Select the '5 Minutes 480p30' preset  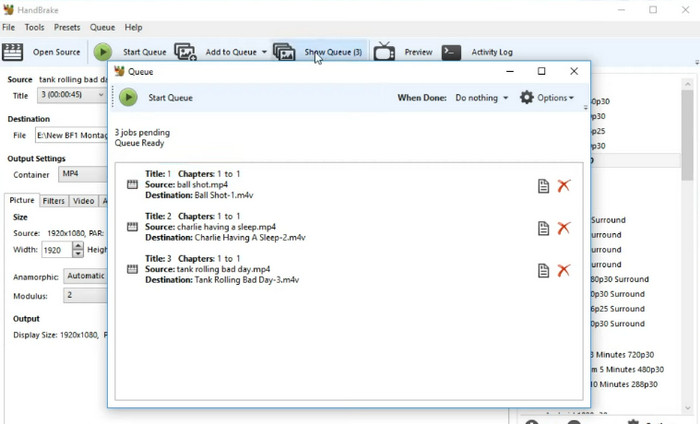[x=627, y=369]
